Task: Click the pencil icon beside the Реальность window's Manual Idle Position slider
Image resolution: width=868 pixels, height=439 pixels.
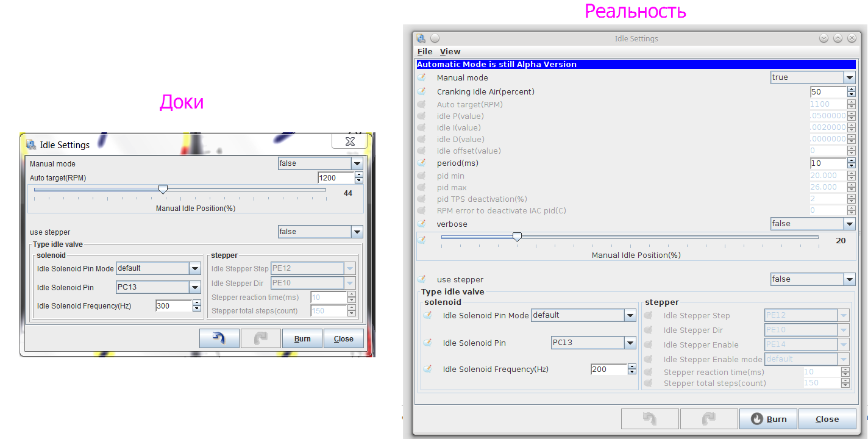Action: tap(421, 240)
